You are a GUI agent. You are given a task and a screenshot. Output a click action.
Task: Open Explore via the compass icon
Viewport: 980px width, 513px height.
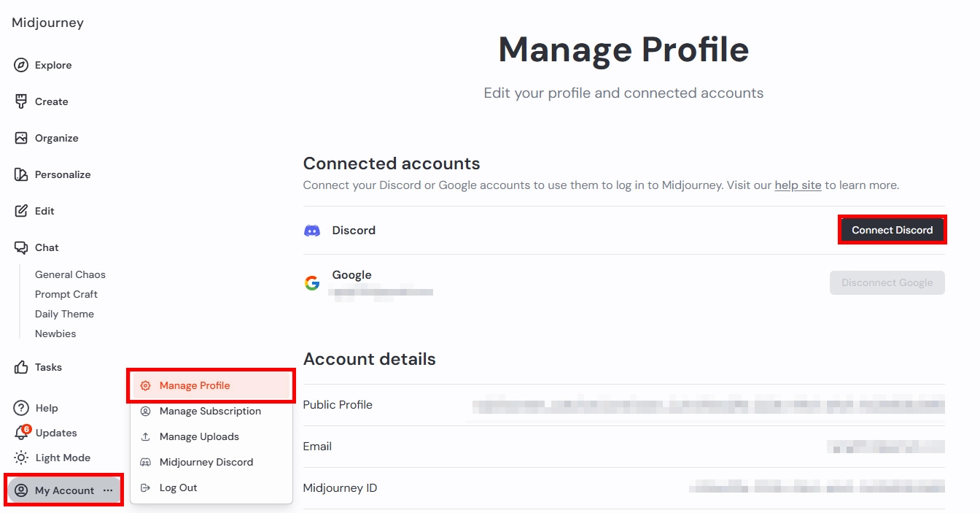pyautogui.click(x=21, y=65)
